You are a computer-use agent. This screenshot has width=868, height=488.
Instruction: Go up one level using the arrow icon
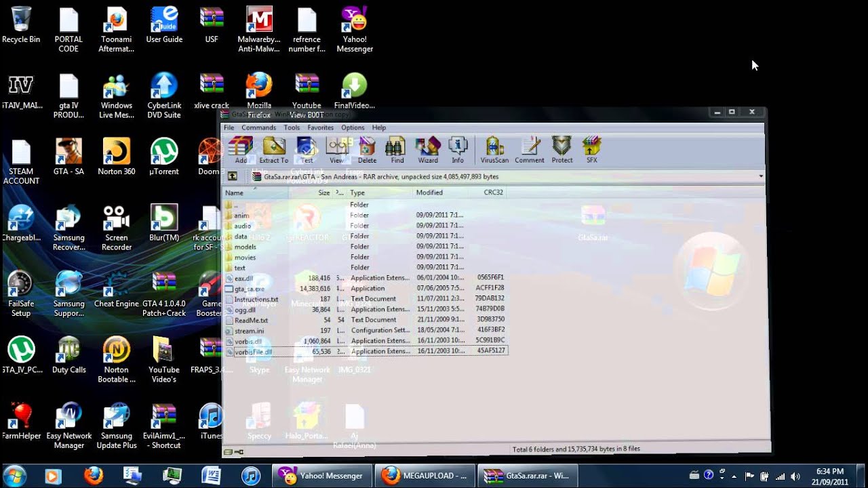click(x=232, y=176)
